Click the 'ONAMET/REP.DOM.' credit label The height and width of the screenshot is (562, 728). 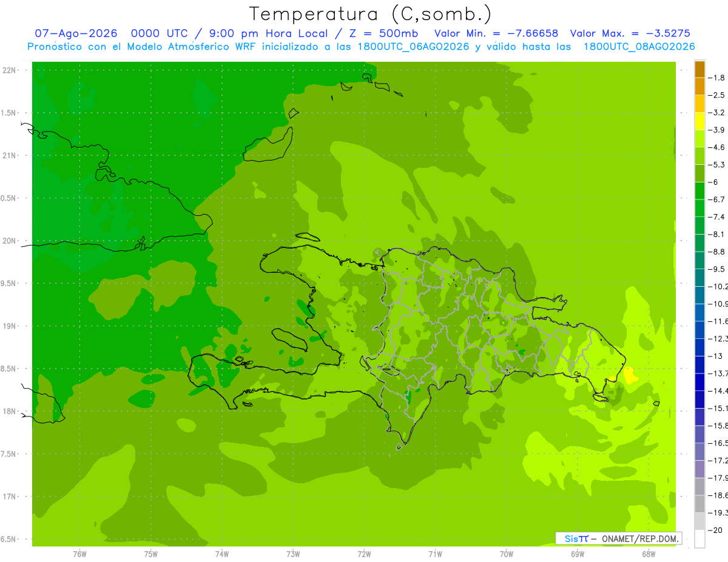(x=640, y=538)
